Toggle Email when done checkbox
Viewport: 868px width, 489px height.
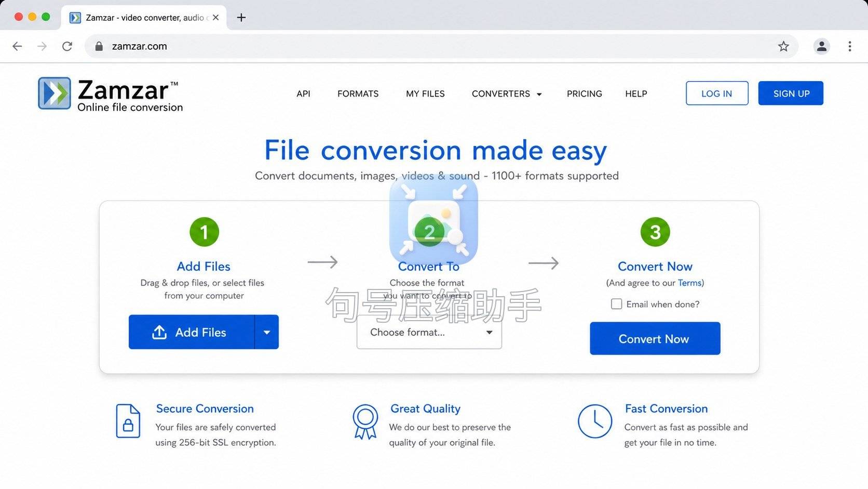coord(616,304)
